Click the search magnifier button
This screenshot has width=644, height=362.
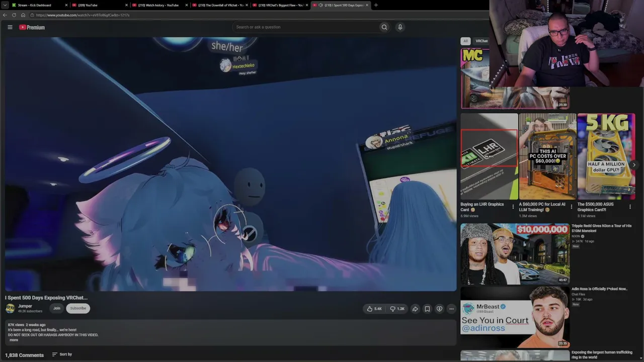pyautogui.click(x=384, y=27)
